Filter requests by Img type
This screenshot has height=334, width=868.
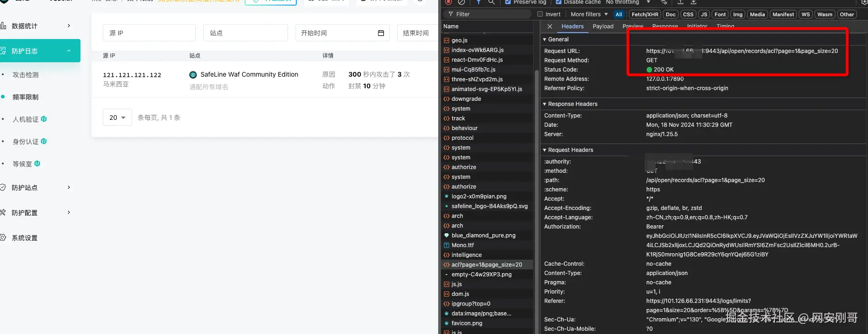click(x=738, y=14)
